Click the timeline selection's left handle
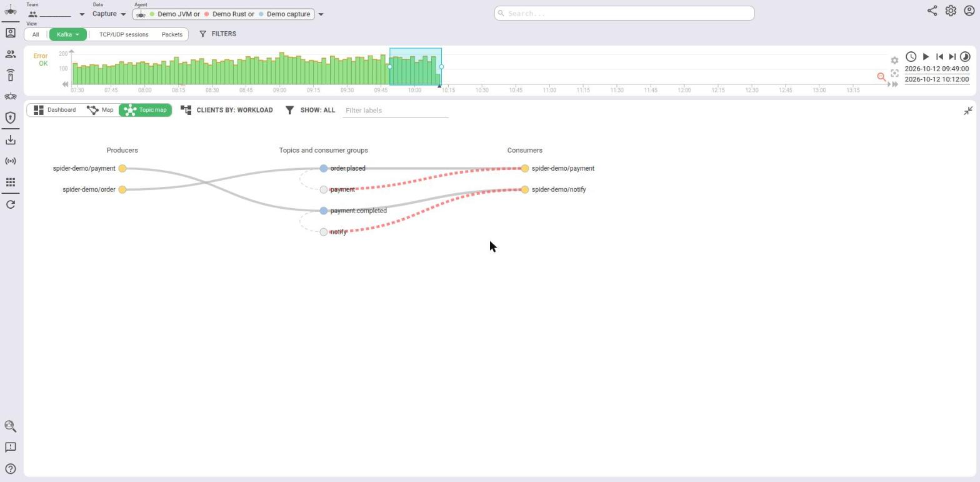Viewport: 980px width, 482px height. 389,67
